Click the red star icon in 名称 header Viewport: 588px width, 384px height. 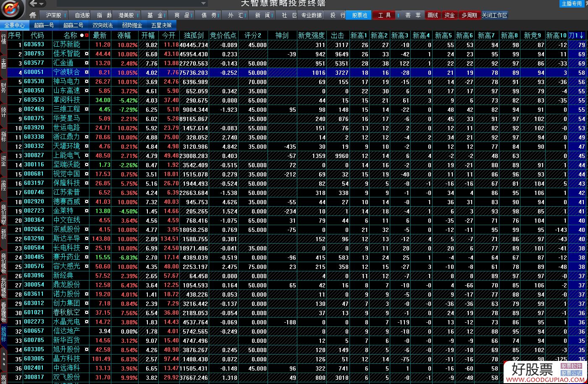[87, 35]
